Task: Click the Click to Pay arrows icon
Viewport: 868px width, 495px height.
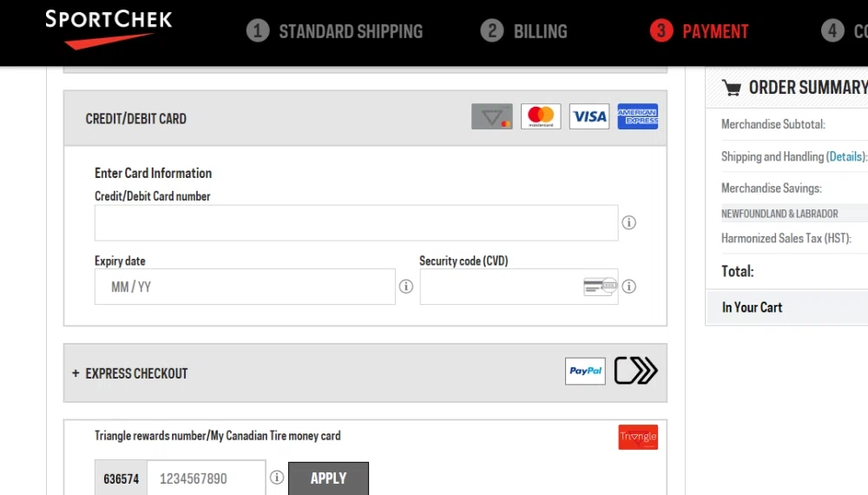Action: [636, 371]
